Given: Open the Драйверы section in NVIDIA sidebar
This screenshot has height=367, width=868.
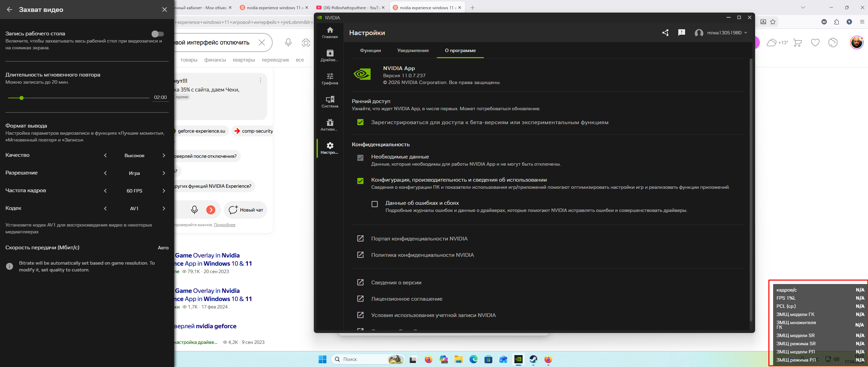Looking at the screenshot, I should (x=330, y=56).
